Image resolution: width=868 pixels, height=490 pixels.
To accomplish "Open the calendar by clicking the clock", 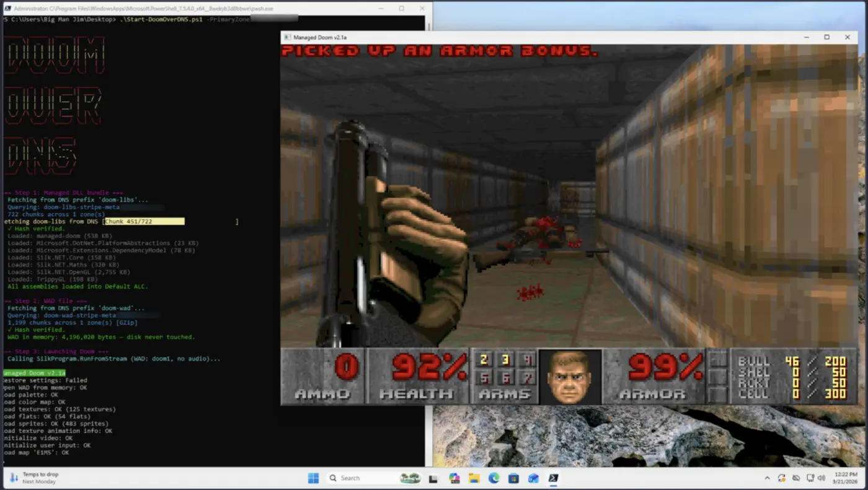I will [845, 478].
